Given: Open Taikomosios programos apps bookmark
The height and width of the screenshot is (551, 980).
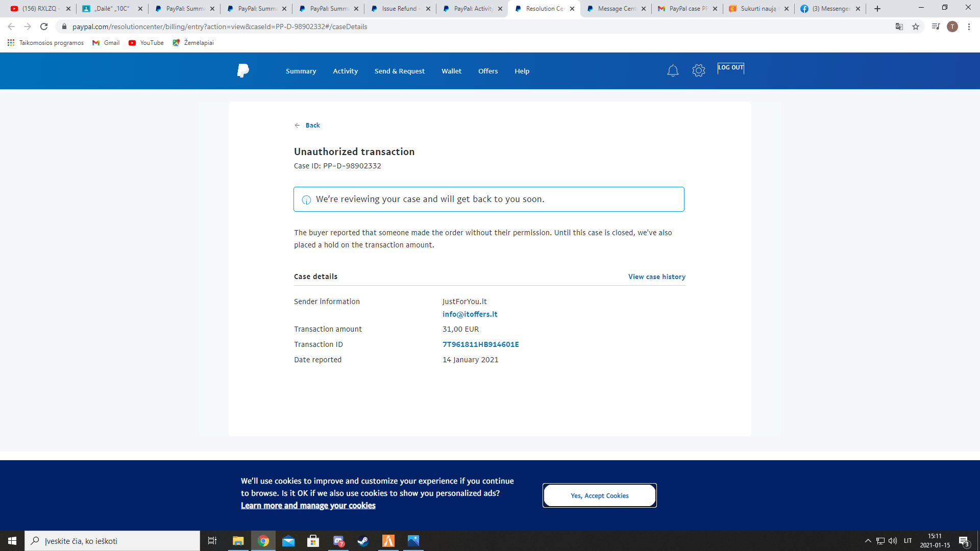Looking at the screenshot, I should [45, 43].
